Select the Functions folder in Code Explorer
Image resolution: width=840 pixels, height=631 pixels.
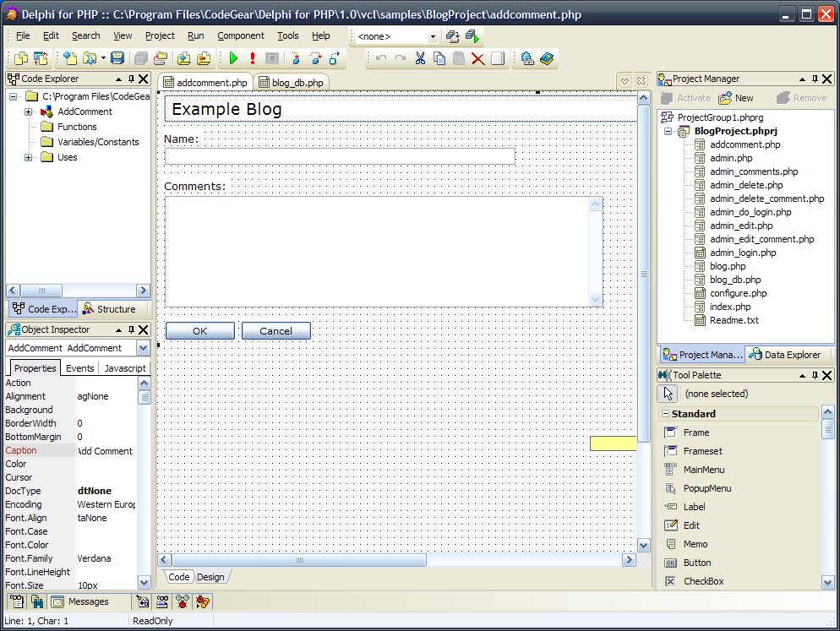[x=77, y=127]
